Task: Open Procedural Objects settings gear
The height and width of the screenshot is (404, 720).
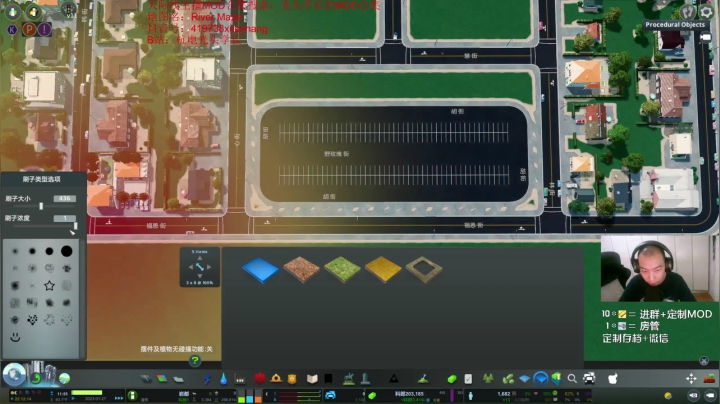Action: tap(706, 11)
